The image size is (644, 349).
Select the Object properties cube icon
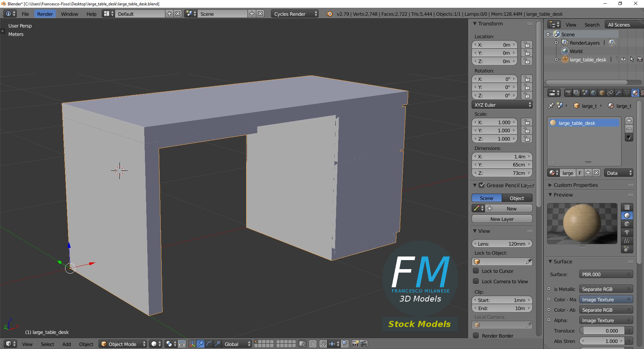602,93
